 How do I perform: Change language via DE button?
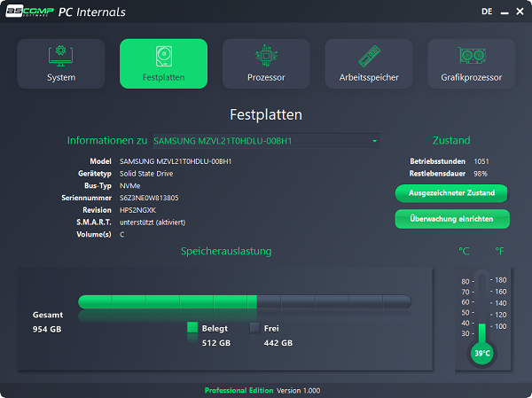pos(487,12)
